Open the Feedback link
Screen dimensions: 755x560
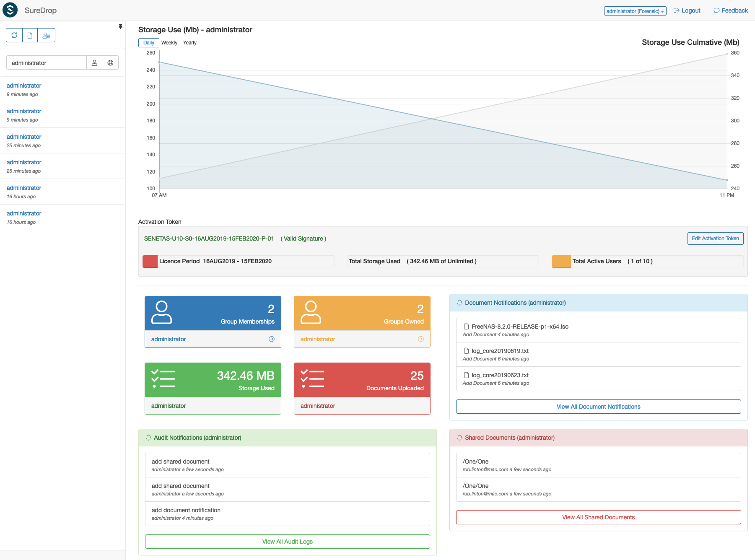click(731, 10)
